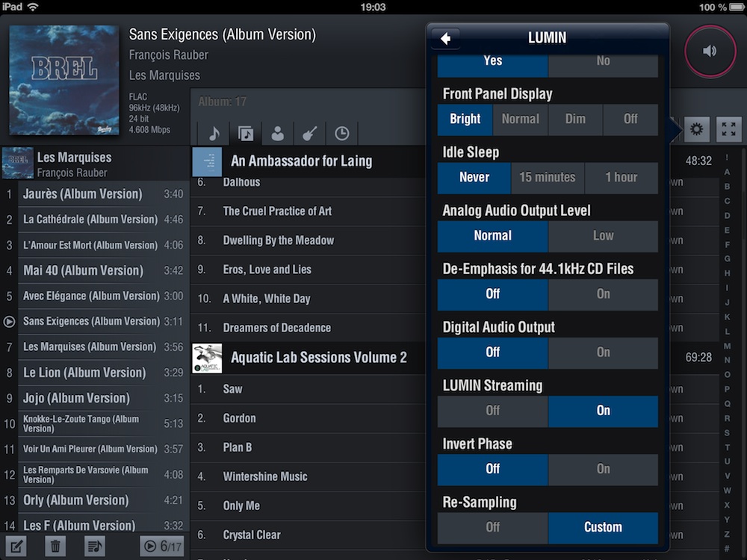Play Knokke-Le-Zoute Tango (Album Version)
Screen dimensions: 747x560
coord(94,423)
